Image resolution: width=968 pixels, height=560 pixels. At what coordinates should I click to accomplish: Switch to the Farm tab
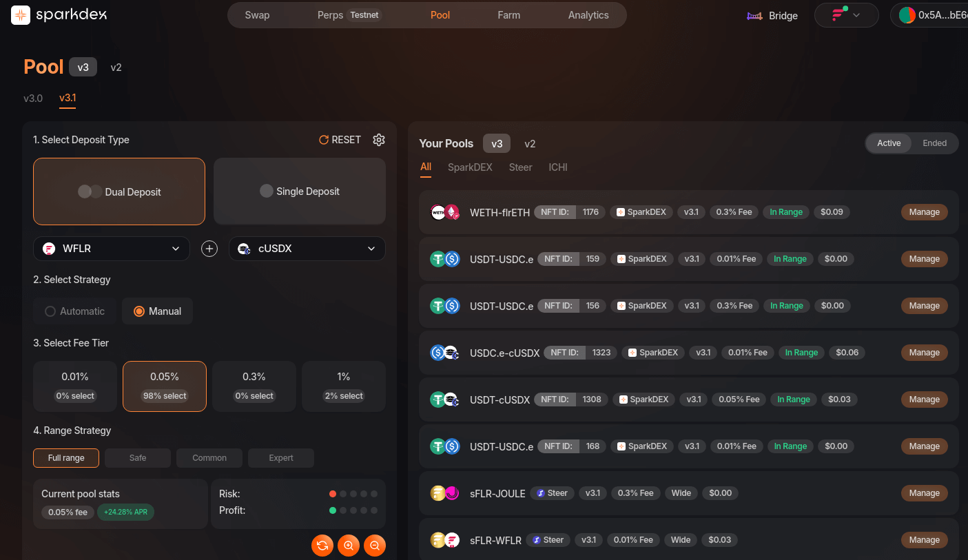pyautogui.click(x=508, y=14)
